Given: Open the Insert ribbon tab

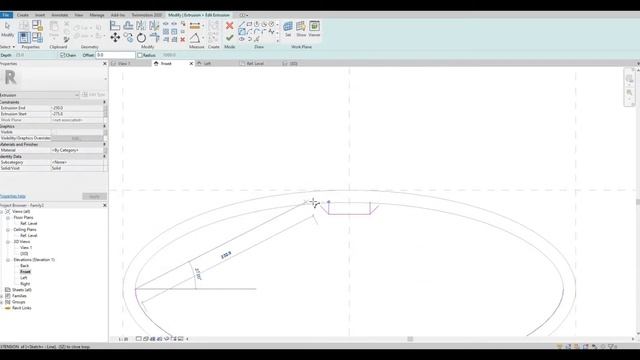Looking at the screenshot, I should tap(40, 15).
